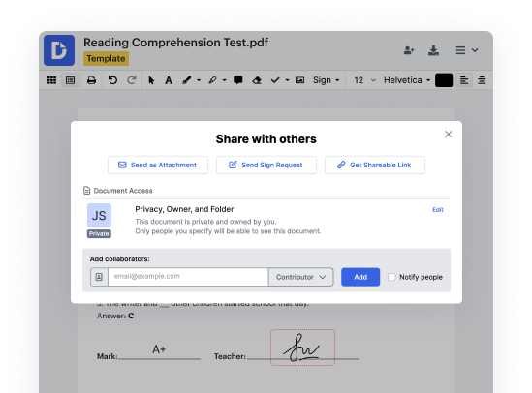This screenshot has width=532, height=393.
Task: Switch to thumbnail grid view
Action: 51,80
